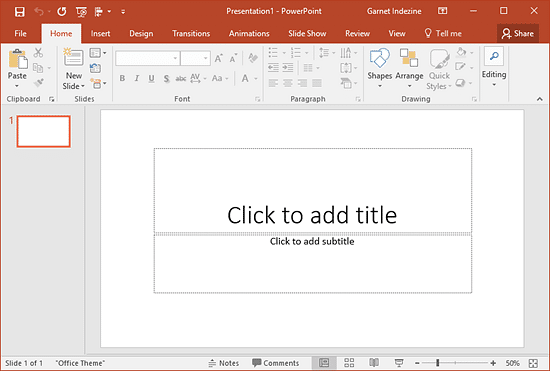
Task: Start slideshow from beginning via Quick Access icon
Action: (x=81, y=12)
